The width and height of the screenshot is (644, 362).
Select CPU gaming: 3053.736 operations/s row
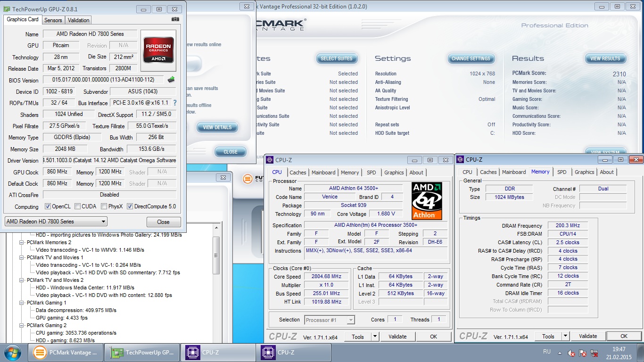(x=76, y=333)
